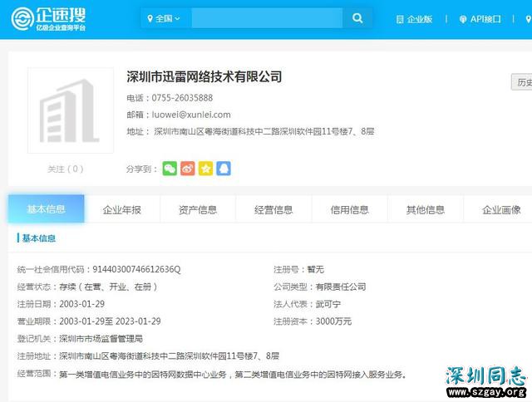The height and width of the screenshot is (402, 532).
Task: Click the email luowei@xunlei.com
Action: tap(191, 115)
